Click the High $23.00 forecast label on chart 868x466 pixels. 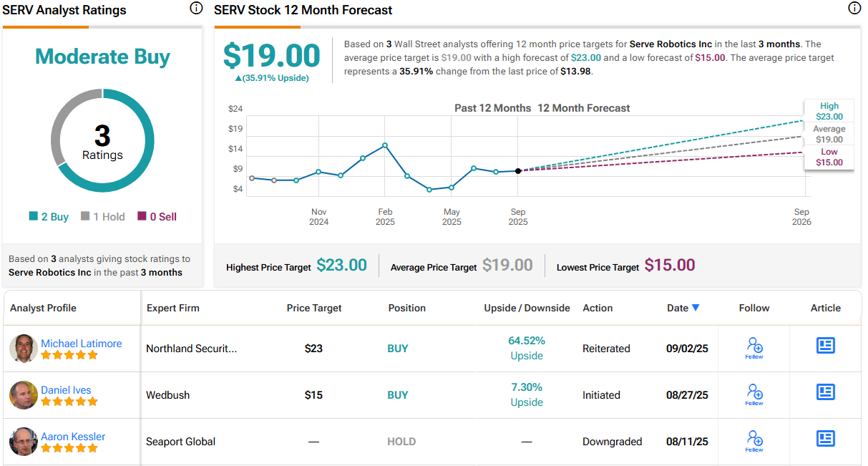coord(829,111)
